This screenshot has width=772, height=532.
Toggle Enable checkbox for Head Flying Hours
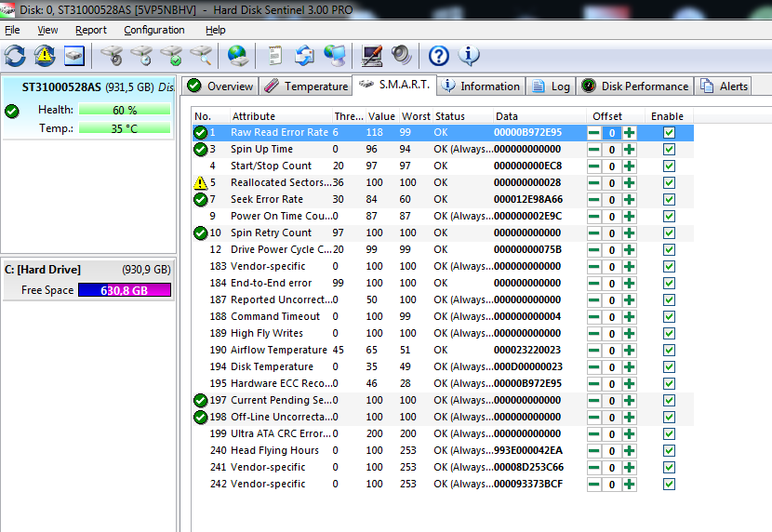coord(669,450)
